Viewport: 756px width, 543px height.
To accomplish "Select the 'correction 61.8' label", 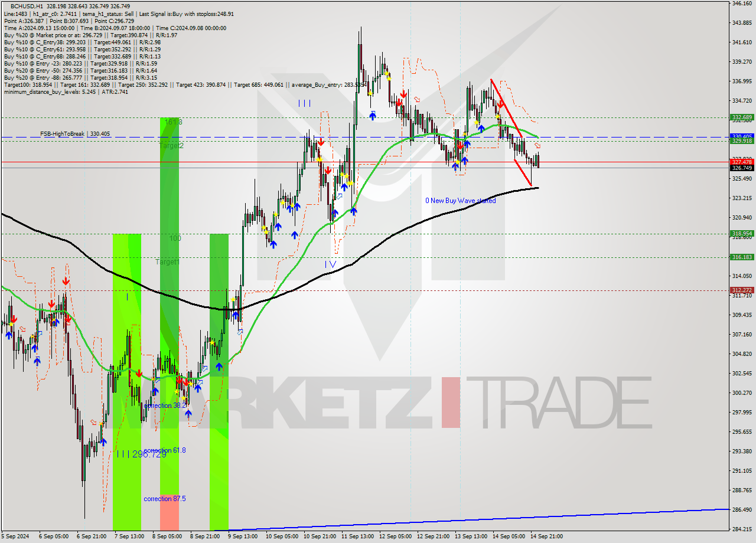I will point(165,450).
